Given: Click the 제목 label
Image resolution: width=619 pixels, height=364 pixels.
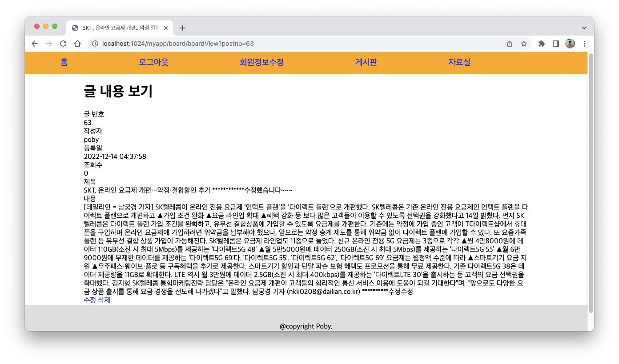Looking at the screenshot, I should [90, 182].
